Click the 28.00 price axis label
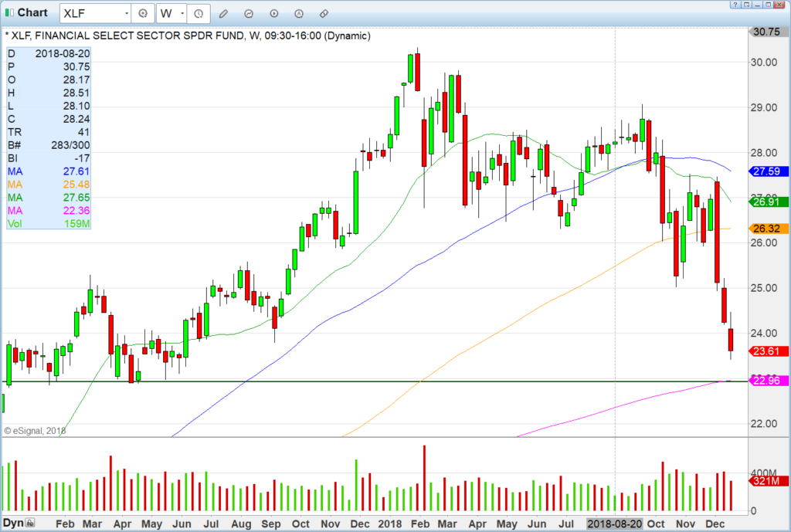 click(764, 153)
